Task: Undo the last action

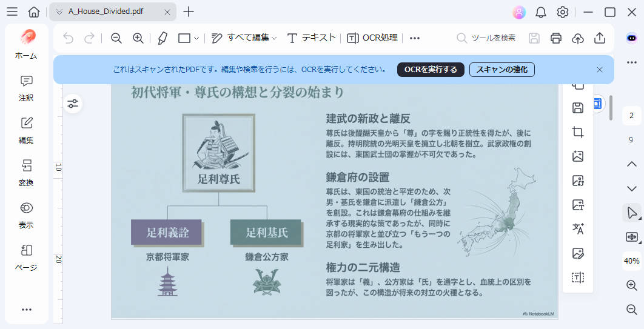Action: pyautogui.click(x=68, y=38)
